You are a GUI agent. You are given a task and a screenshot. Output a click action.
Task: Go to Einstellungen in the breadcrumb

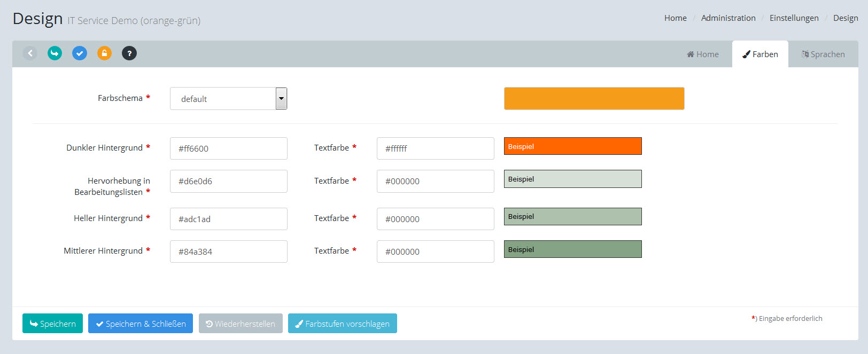(794, 18)
